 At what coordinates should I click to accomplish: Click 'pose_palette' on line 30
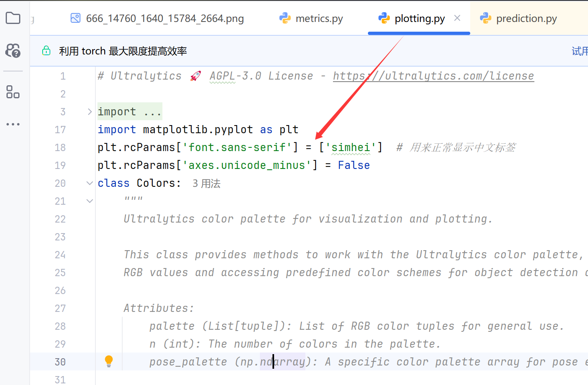[x=188, y=362]
